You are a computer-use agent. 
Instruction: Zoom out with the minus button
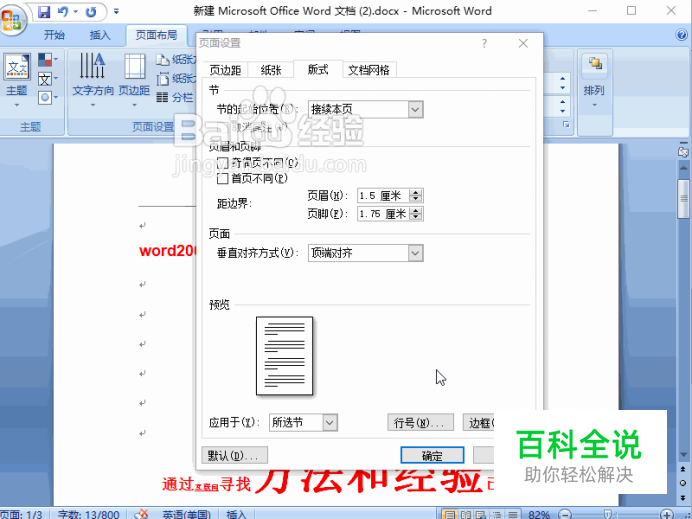564,515
